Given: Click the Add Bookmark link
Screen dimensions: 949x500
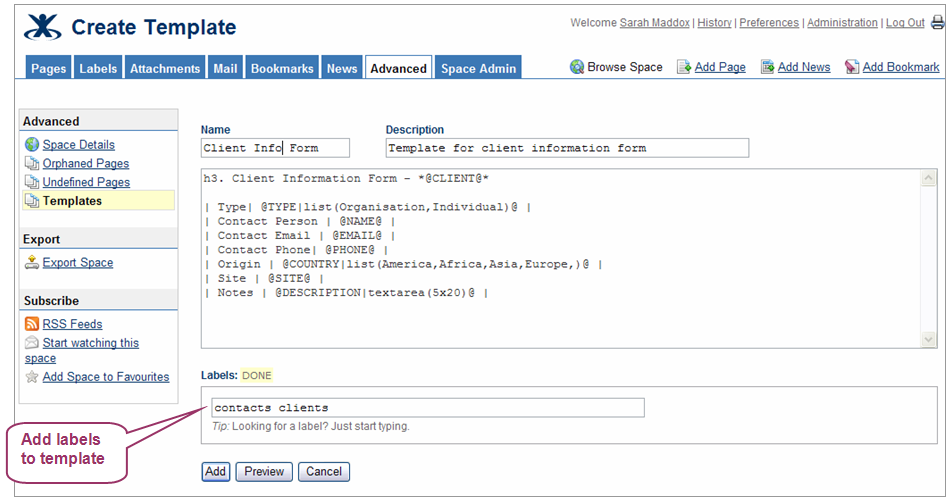Looking at the screenshot, I should click(x=901, y=67).
